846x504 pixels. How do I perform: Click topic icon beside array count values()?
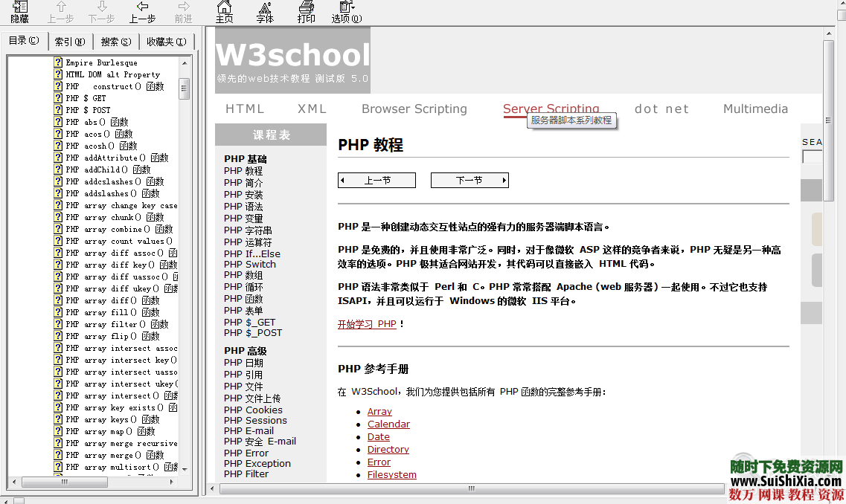point(58,241)
